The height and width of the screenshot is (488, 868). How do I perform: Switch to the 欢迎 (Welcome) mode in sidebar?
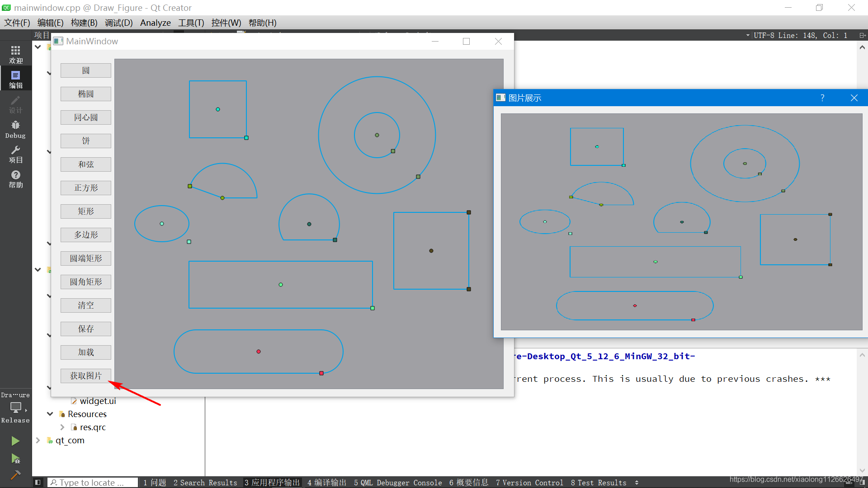[x=15, y=54]
